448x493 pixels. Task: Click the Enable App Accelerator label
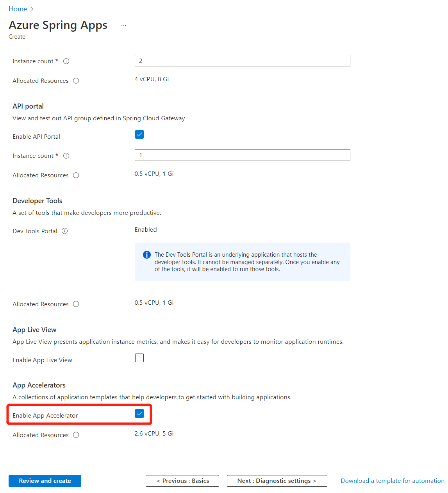click(x=45, y=416)
